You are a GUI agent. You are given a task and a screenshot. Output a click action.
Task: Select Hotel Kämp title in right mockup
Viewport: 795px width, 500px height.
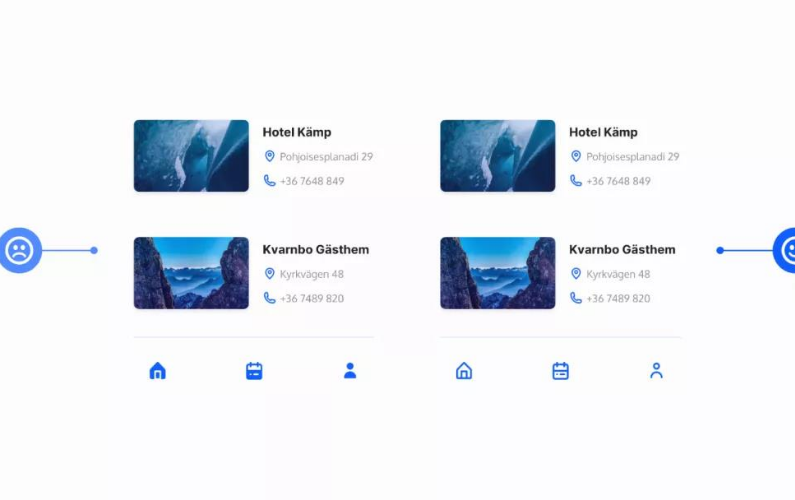603,132
